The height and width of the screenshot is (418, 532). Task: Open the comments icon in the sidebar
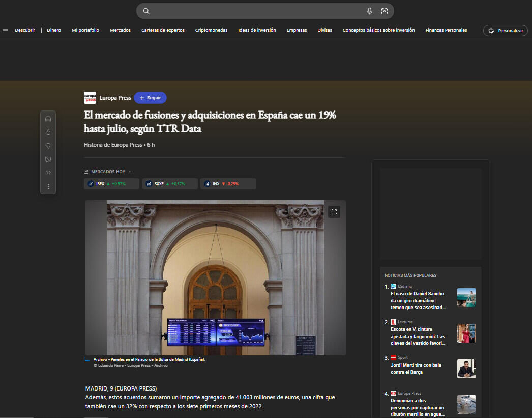(x=48, y=159)
